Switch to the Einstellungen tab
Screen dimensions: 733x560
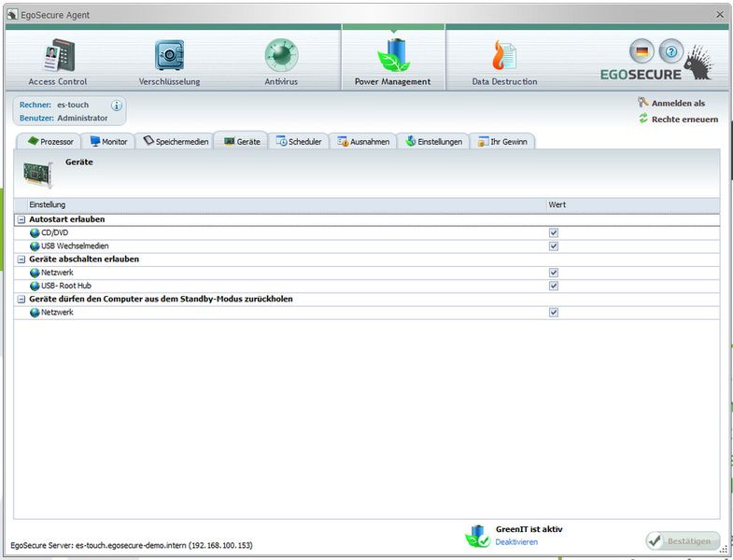tap(433, 141)
